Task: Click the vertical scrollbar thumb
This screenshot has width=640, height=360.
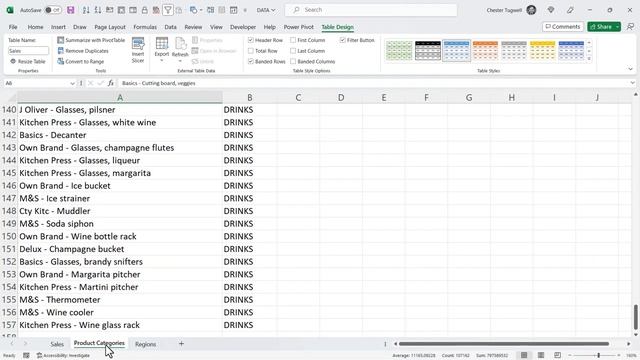Action: [x=636, y=317]
